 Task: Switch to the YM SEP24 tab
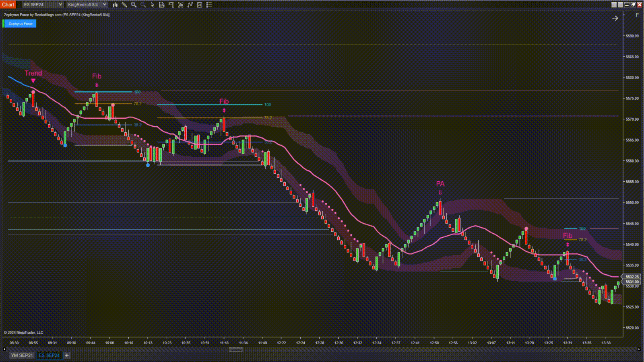tap(22, 356)
